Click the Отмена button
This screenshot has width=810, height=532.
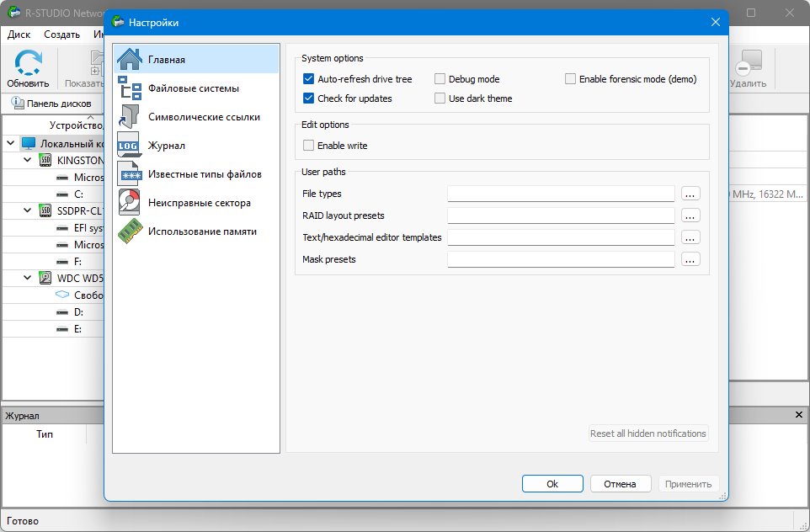coord(620,484)
